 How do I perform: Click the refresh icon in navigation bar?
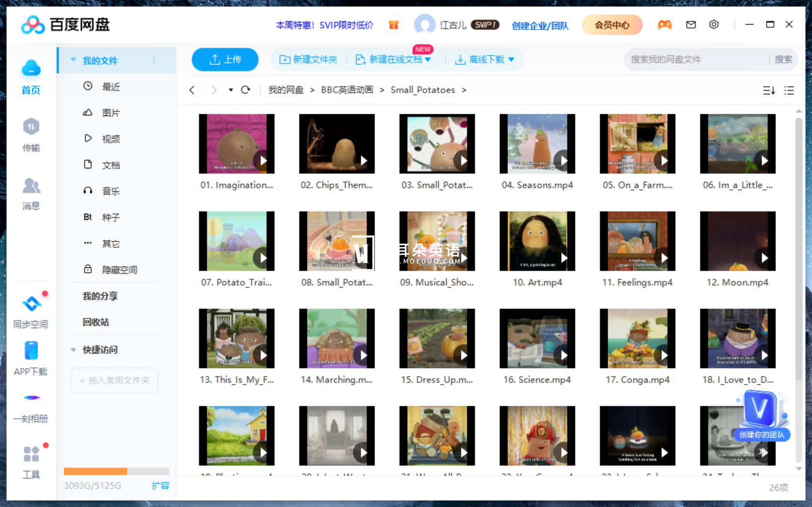coord(245,90)
